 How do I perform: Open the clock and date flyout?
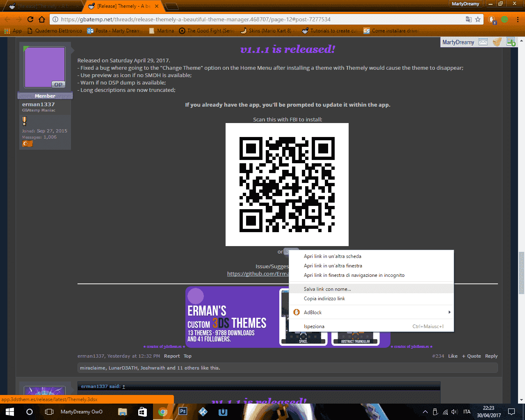[489, 412]
